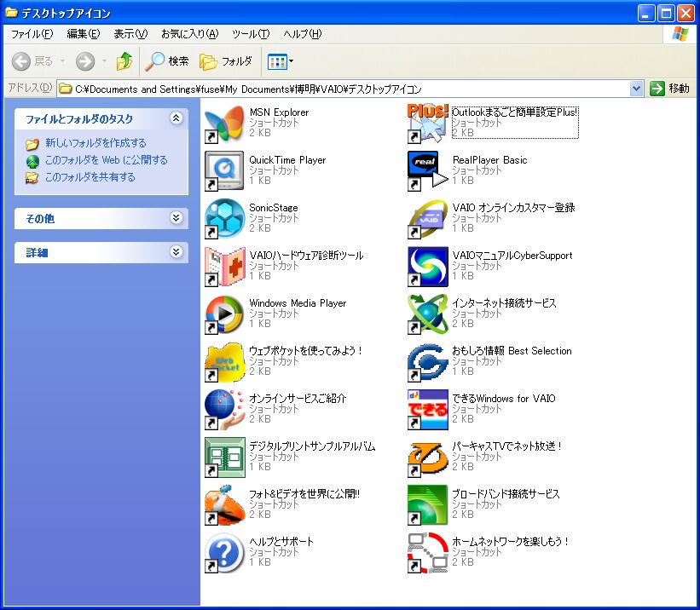
Task: Select the できるWindows for VAIO icon
Action: click(427, 410)
